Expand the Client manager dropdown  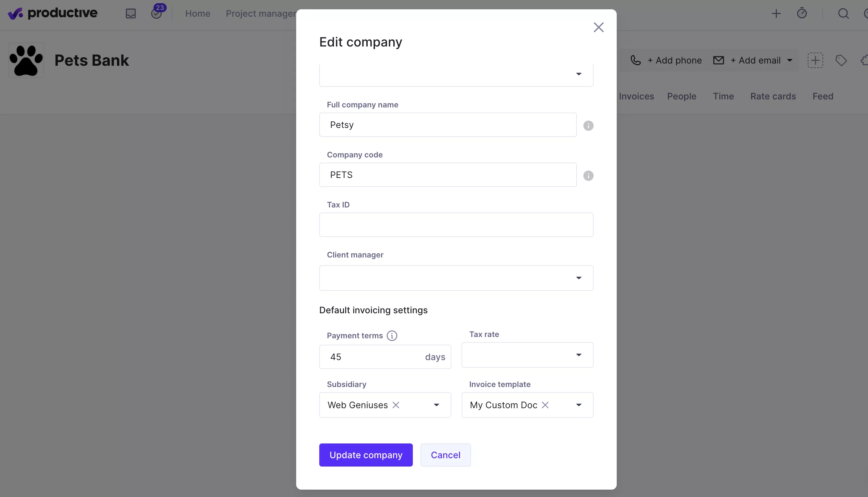[456, 278]
